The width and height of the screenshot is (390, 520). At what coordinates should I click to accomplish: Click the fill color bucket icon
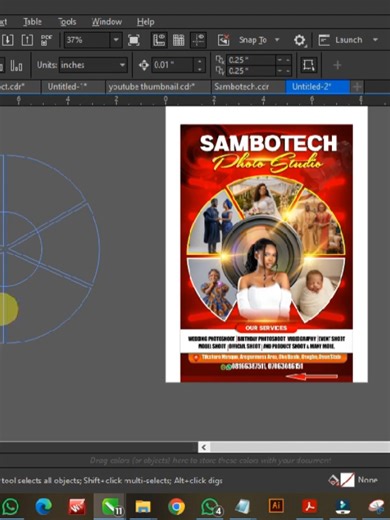pos(333,480)
